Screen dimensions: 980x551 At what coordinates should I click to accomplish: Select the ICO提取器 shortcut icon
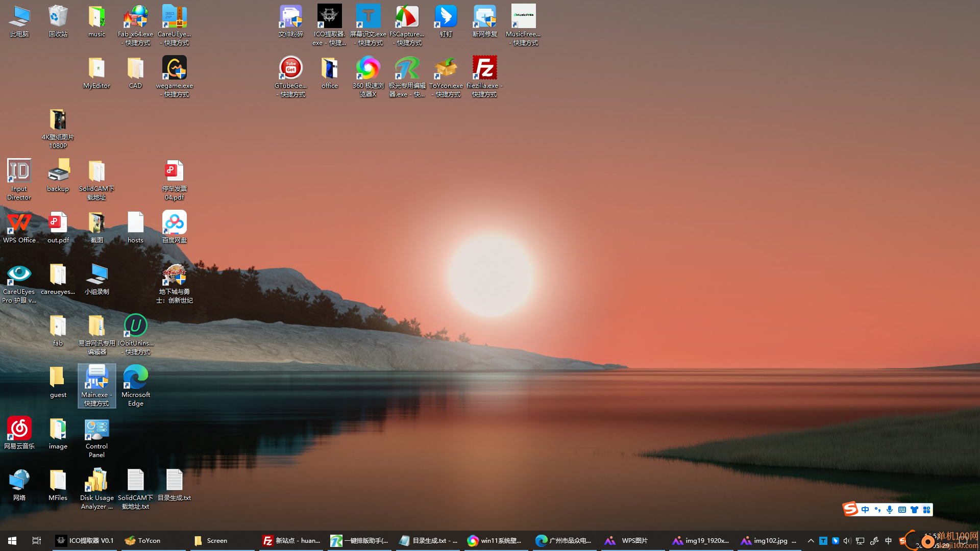(330, 26)
